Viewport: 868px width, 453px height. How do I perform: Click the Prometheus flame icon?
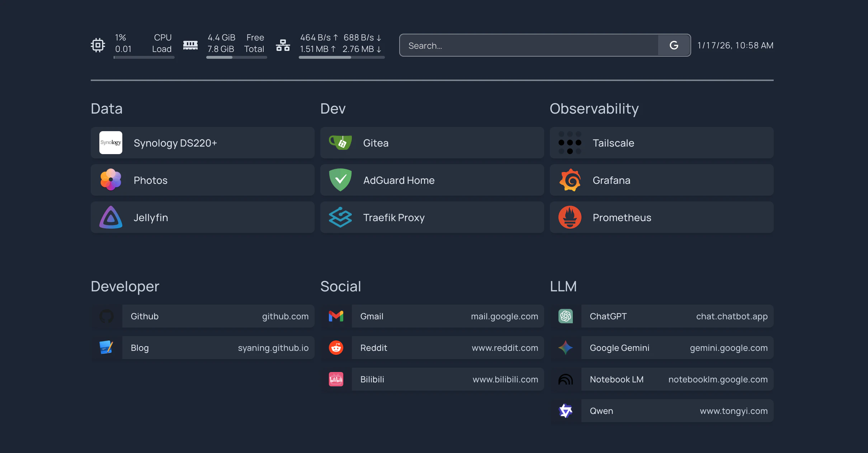[x=570, y=217]
